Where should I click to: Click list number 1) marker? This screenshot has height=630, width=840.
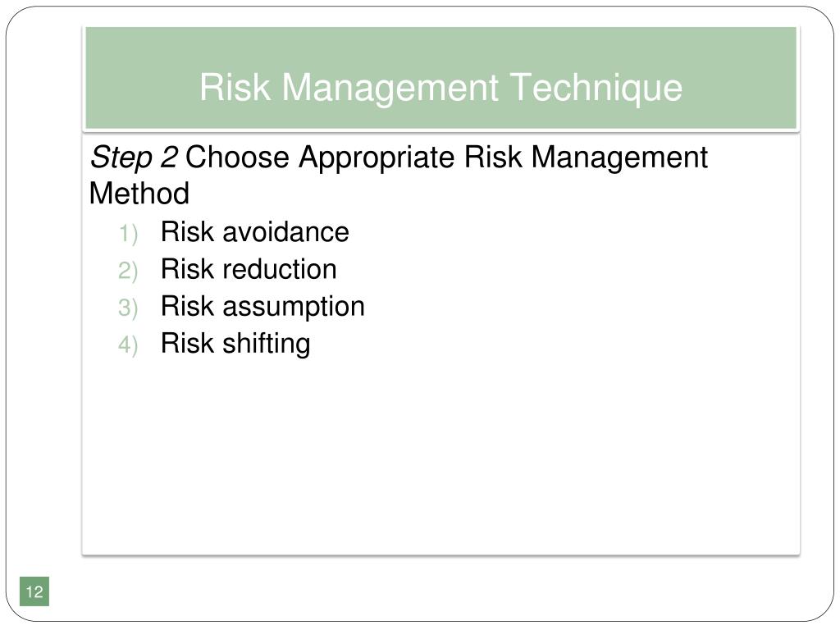coord(128,234)
